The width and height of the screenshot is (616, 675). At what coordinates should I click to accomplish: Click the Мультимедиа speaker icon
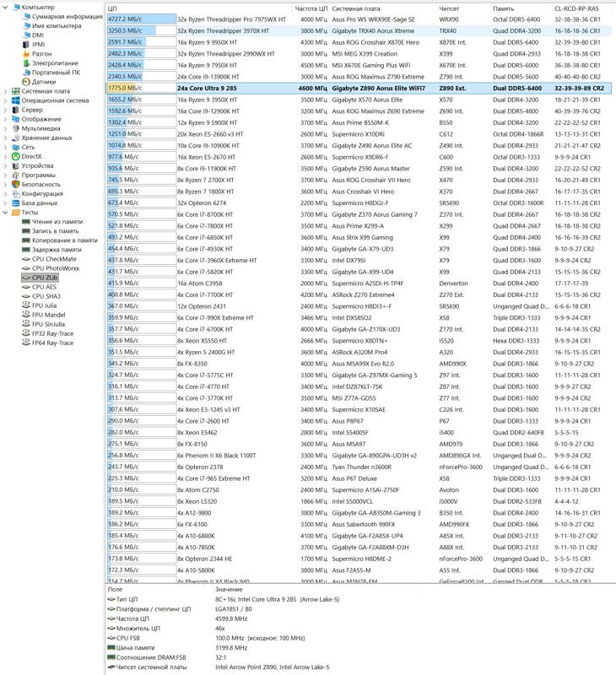pos(15,128)
